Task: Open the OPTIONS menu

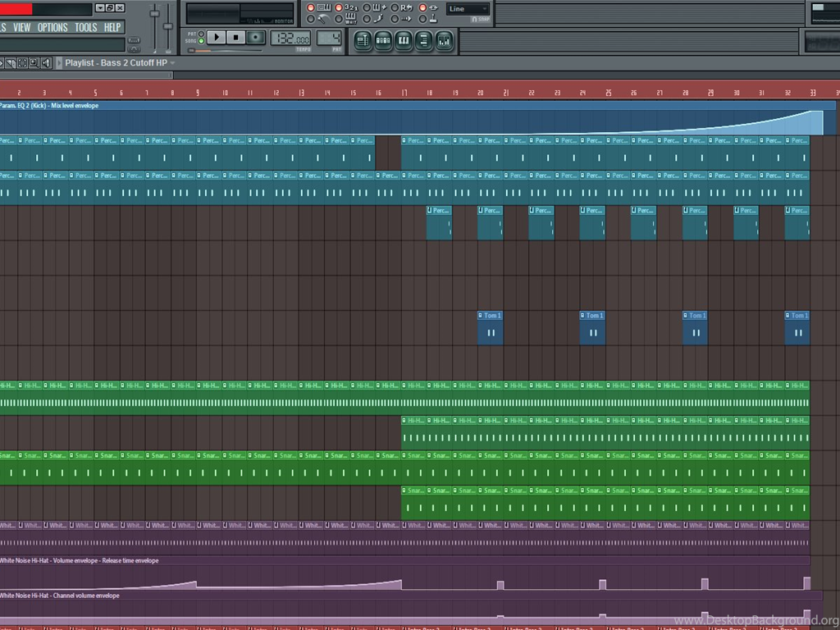Action: point(52,27)
